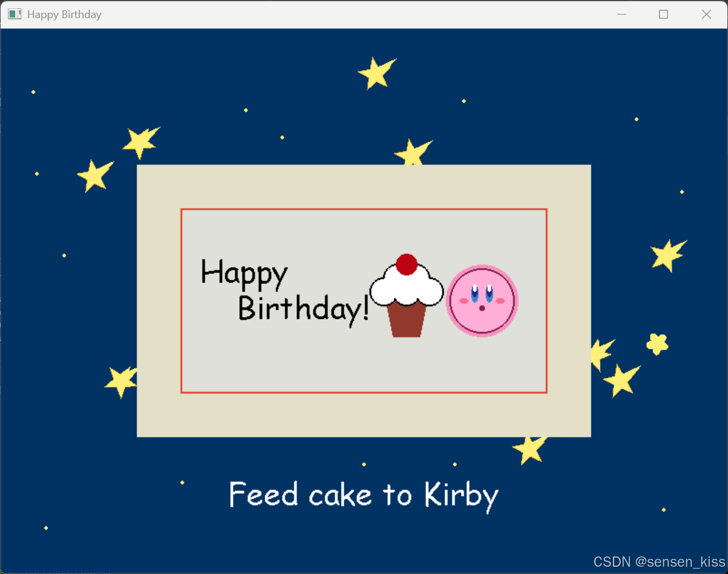Click the "Happy Birthday!" text on the card
This screenshot has height=574, width=728.
[x=285, y=292]
